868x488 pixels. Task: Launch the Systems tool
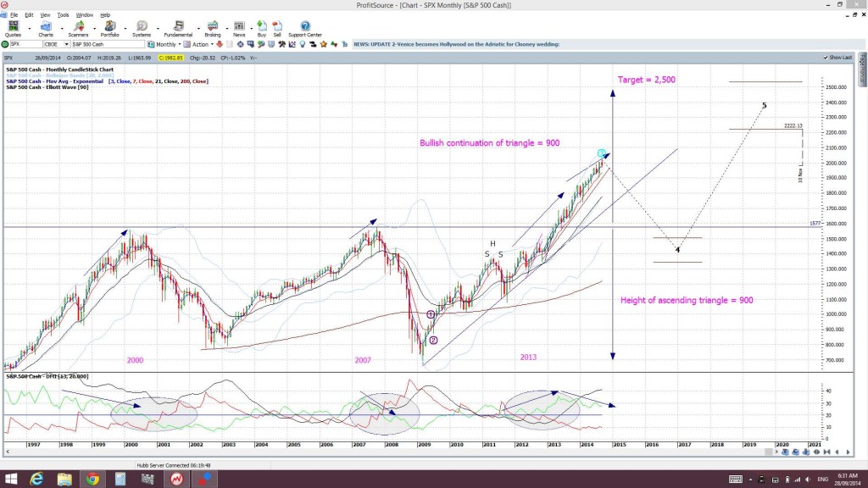point(142,29)
